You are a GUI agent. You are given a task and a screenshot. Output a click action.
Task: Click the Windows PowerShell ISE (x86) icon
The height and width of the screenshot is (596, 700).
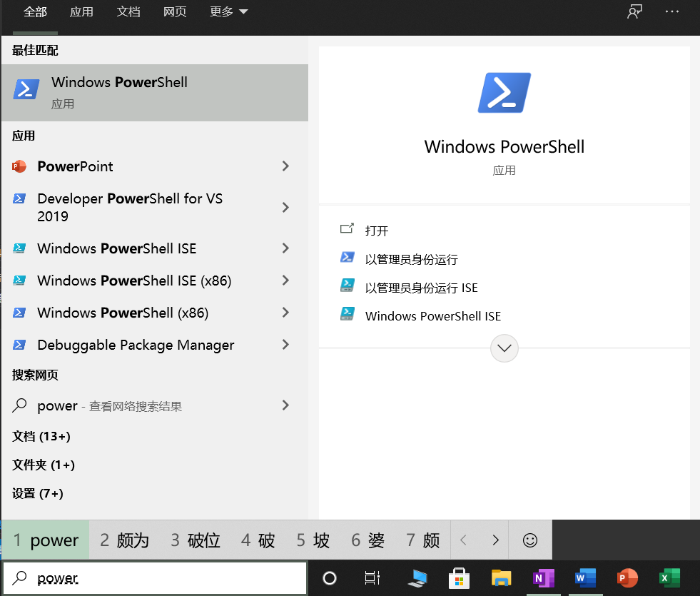click(x=19, y=281)
